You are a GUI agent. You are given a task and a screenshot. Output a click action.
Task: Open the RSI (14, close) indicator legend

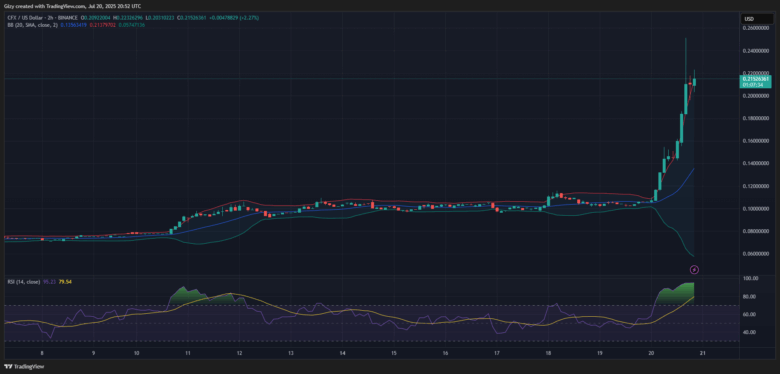point(24,282)
